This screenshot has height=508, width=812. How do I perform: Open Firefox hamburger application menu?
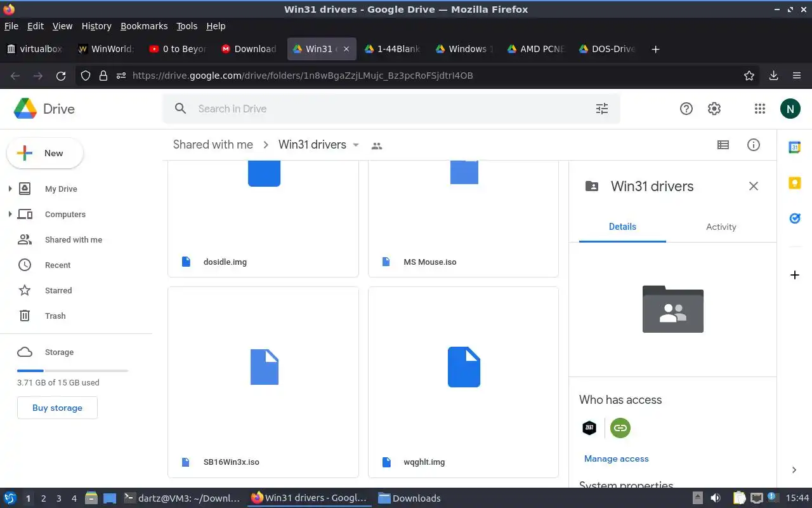point(797,76)
